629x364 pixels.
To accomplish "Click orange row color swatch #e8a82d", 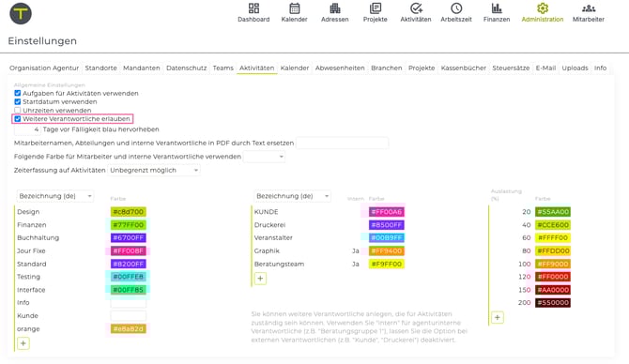I will 129,328.
